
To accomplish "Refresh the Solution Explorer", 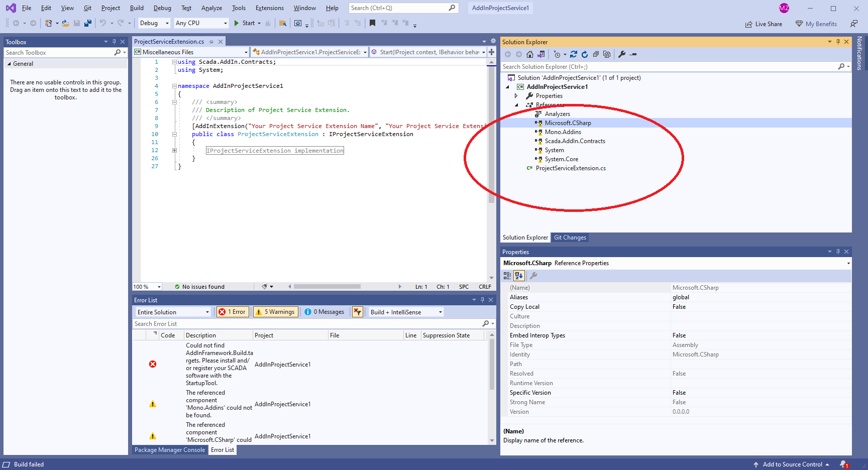I will click(585, 54).
